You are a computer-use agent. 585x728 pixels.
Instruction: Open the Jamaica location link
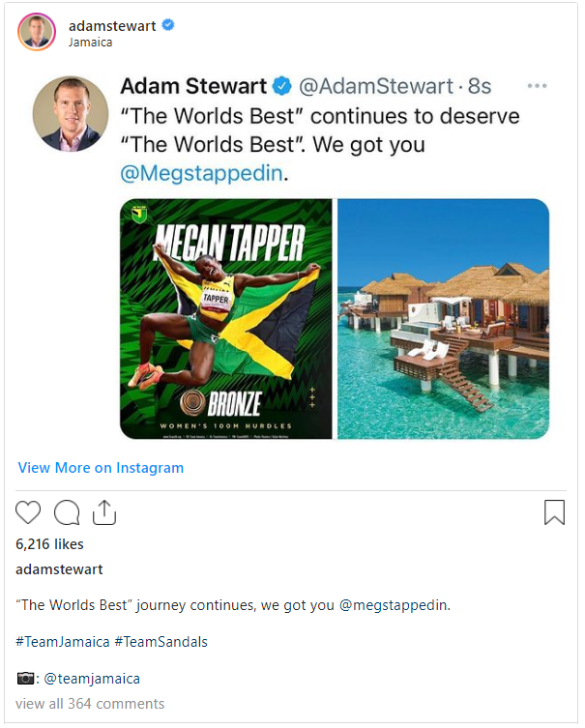91,43
